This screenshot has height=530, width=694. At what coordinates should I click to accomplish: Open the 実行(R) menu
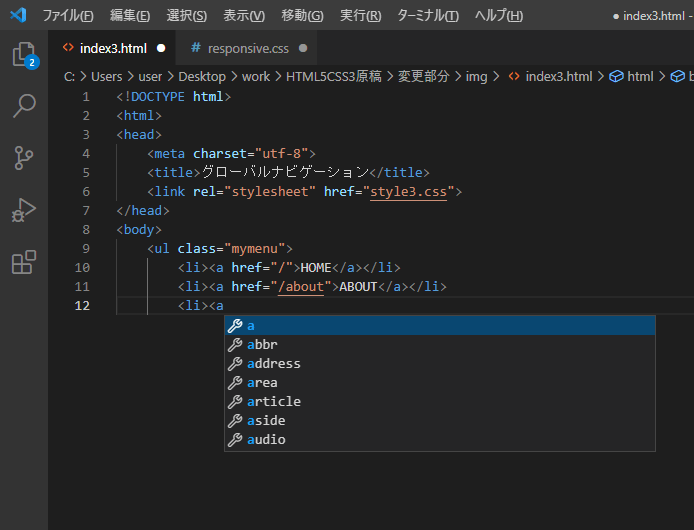point(360,16)
